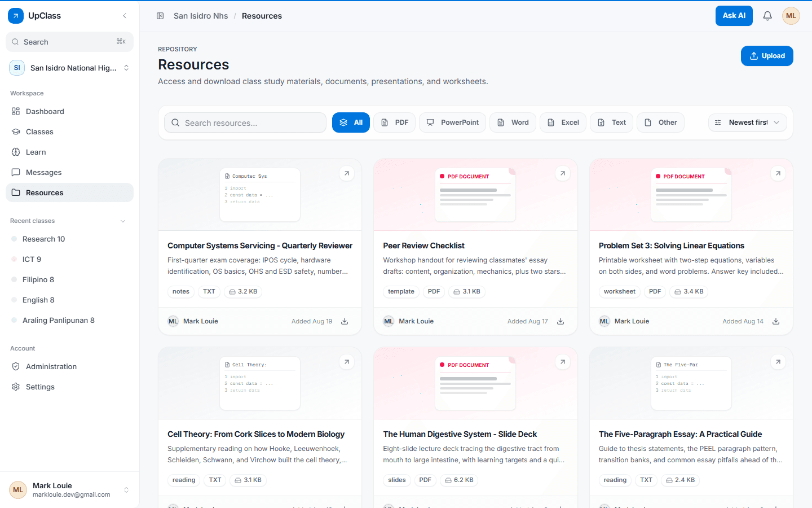The height and width of the screenshot is (508, 812).
Task: Open the ML profile avatar in the top bar
Action: 791,16
